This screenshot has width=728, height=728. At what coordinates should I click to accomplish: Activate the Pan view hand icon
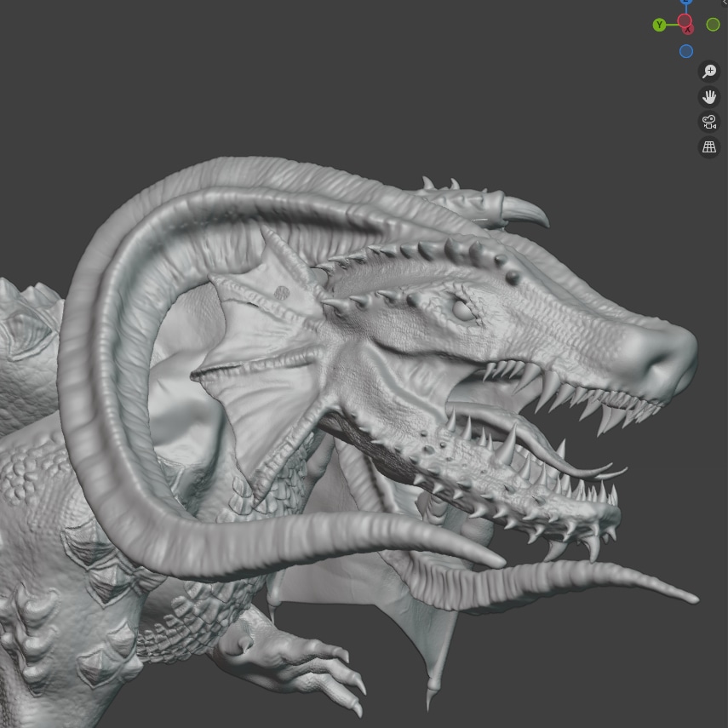tap(709, 96)
